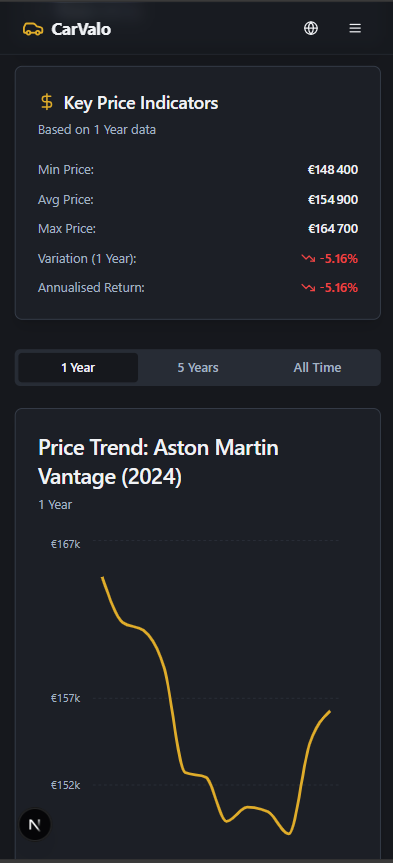
Task: Click the Min Price value €148 400
Action: 332,170
